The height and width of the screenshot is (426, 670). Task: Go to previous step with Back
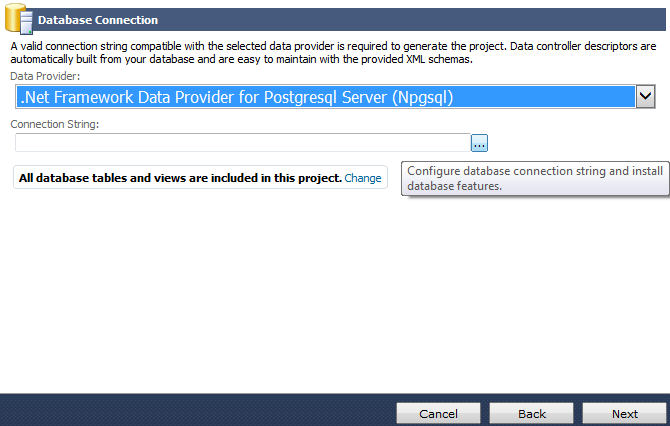[x=531, y=414]
